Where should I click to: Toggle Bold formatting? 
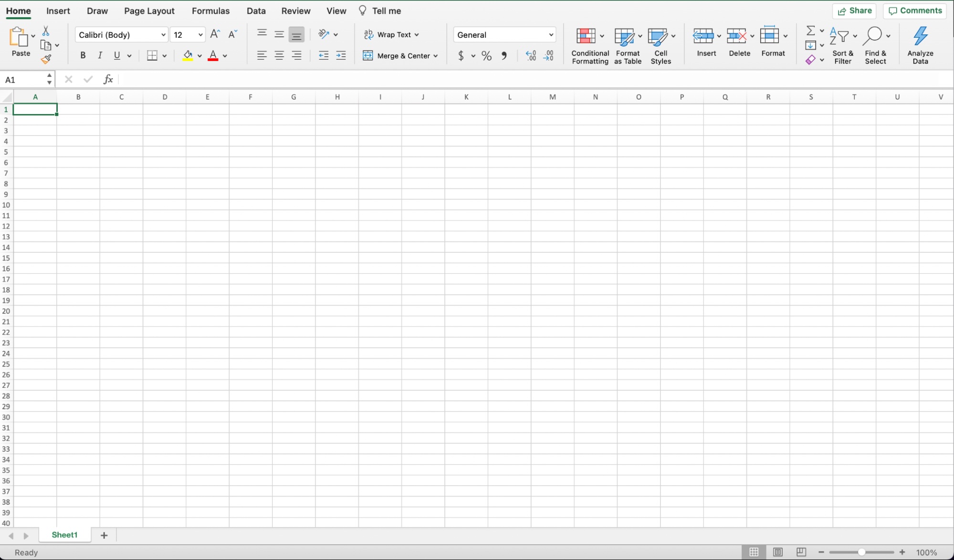point(83,56)
